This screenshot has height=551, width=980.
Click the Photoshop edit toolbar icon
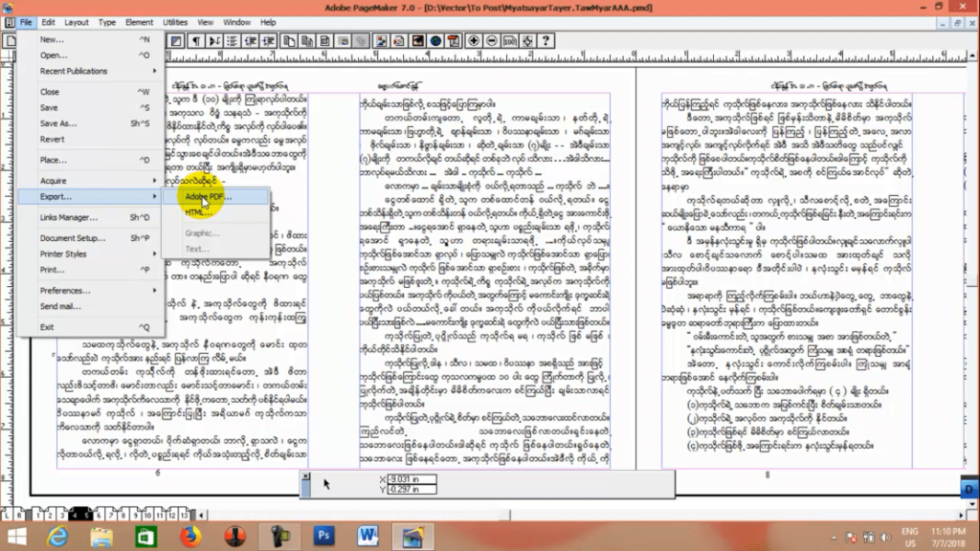[x=417, y=41]
